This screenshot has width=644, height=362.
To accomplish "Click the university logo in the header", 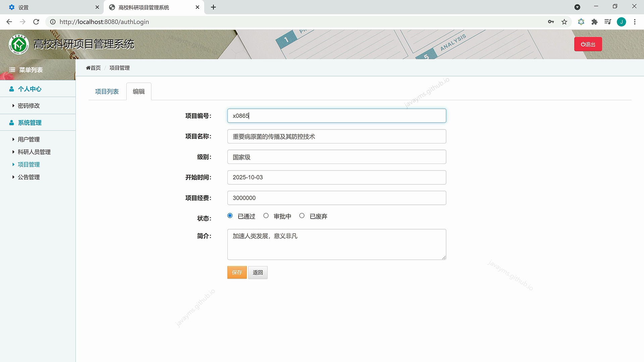I will [x=19, y=44].
